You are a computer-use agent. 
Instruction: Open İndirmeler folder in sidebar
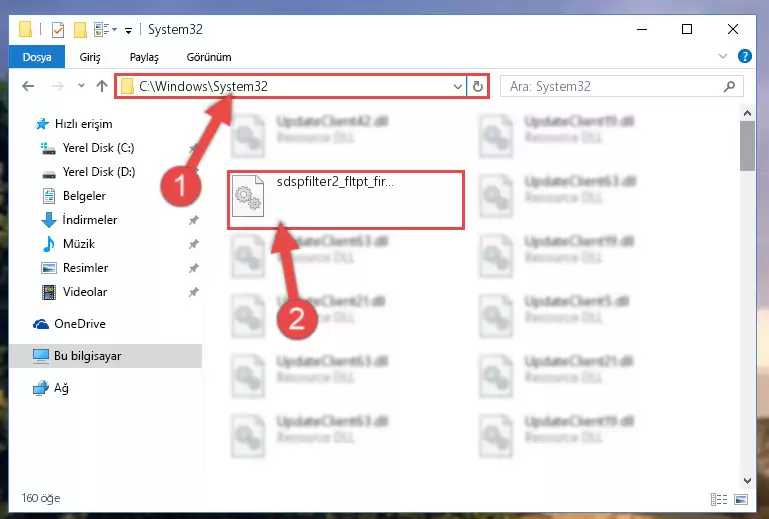(89, 220)
